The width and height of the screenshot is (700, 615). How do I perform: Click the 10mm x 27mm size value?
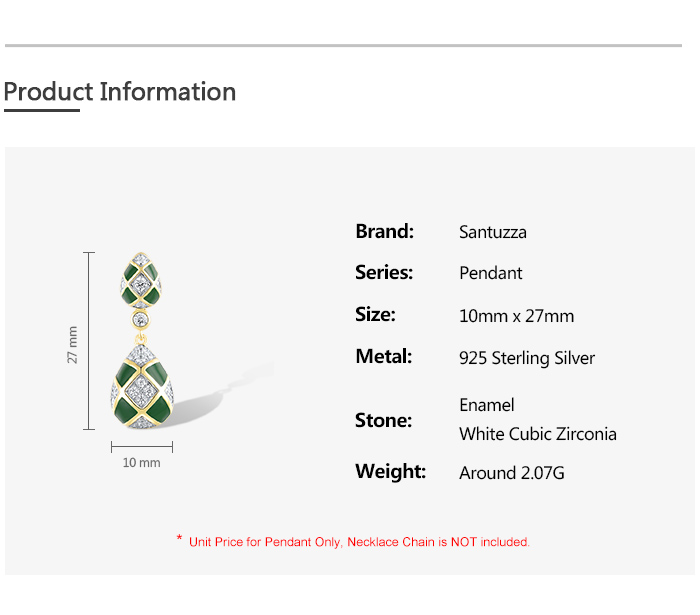pyautogui.click(x=516, y=316)
